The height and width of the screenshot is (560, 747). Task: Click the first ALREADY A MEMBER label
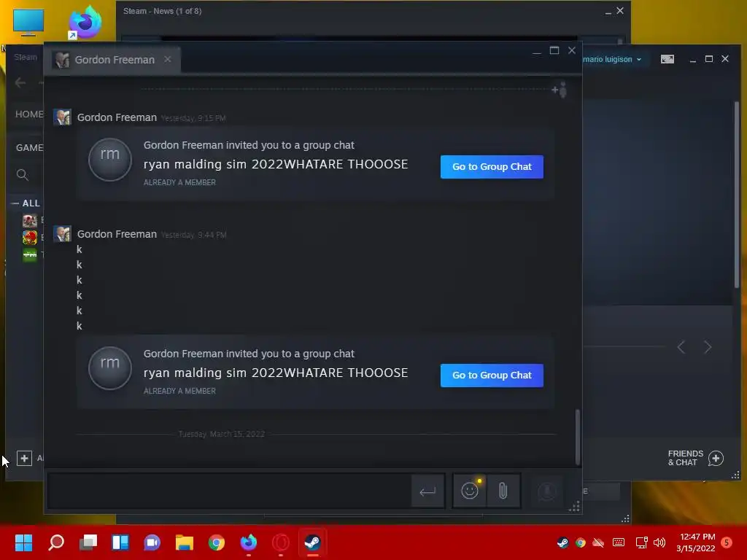pos(179,182)
